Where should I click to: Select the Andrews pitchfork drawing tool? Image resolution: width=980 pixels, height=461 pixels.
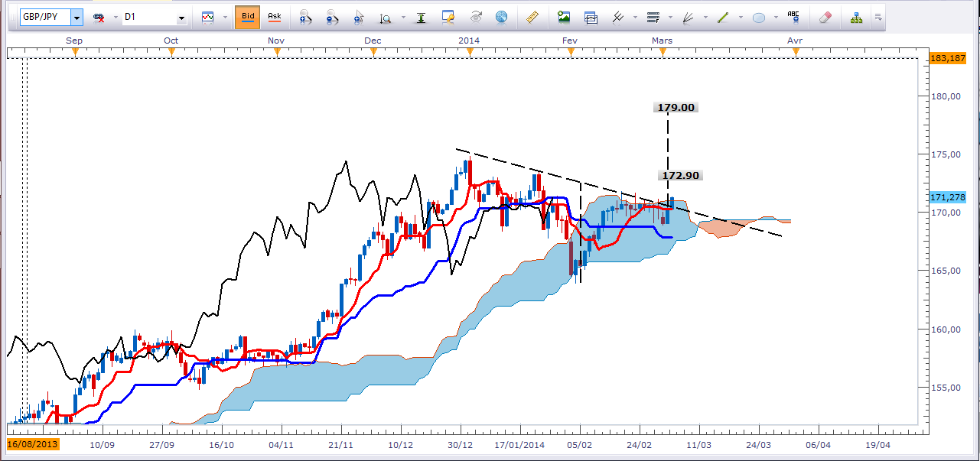pyautogui.click(x=617, y=17)
